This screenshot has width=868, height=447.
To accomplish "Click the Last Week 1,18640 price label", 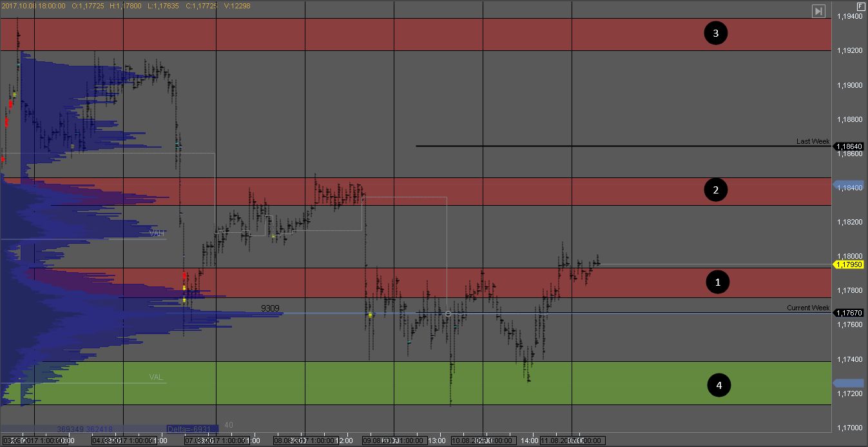I will (849, 146).
